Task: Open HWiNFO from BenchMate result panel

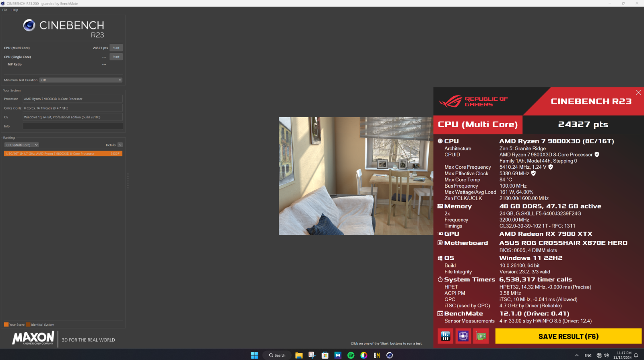Action: pos(446,336)
